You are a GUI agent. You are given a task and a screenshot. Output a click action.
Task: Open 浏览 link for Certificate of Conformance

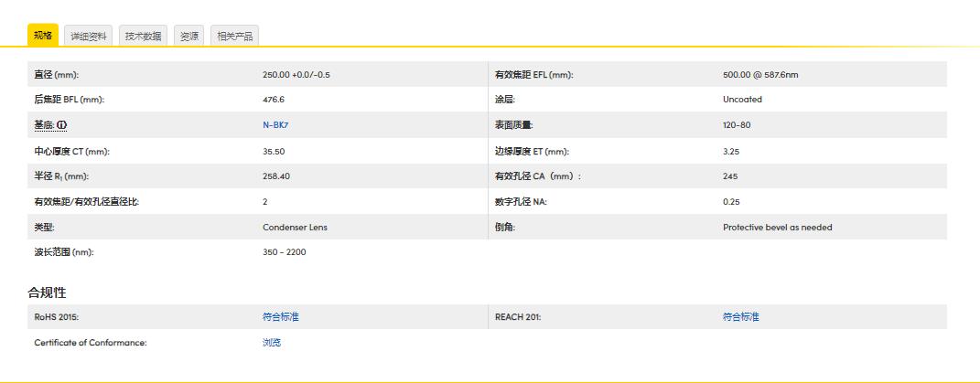pyautogui.click(x=272, y=343)
